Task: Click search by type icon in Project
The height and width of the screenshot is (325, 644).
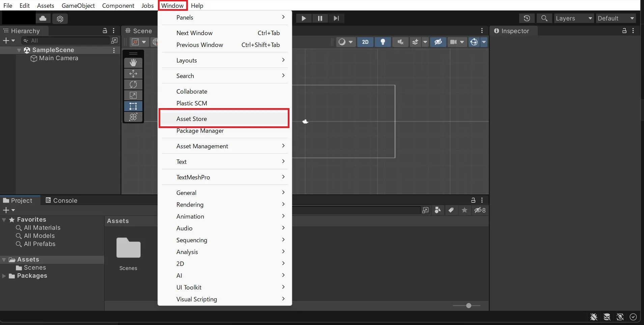Action: coord(438,210)
